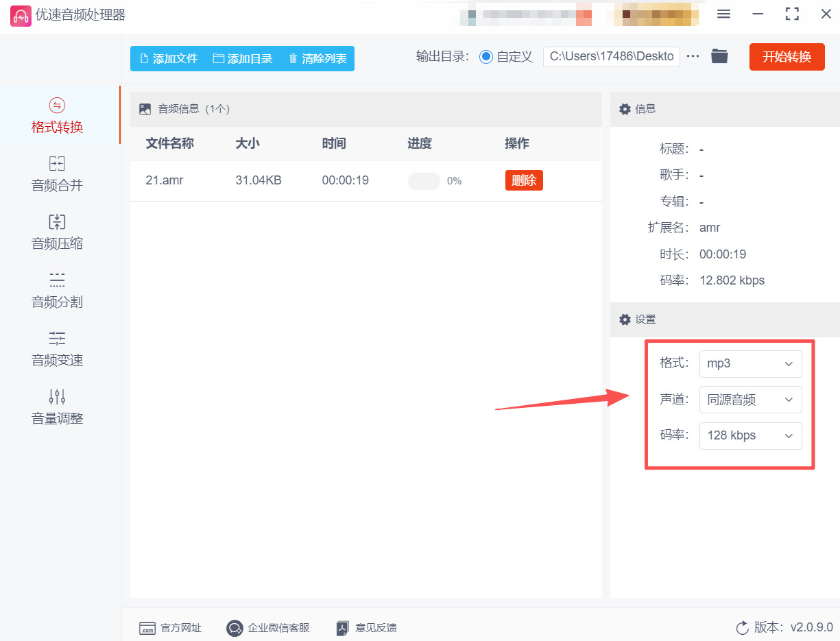Click the 大小 column header

pyautogui.click(x=248, y=143)
